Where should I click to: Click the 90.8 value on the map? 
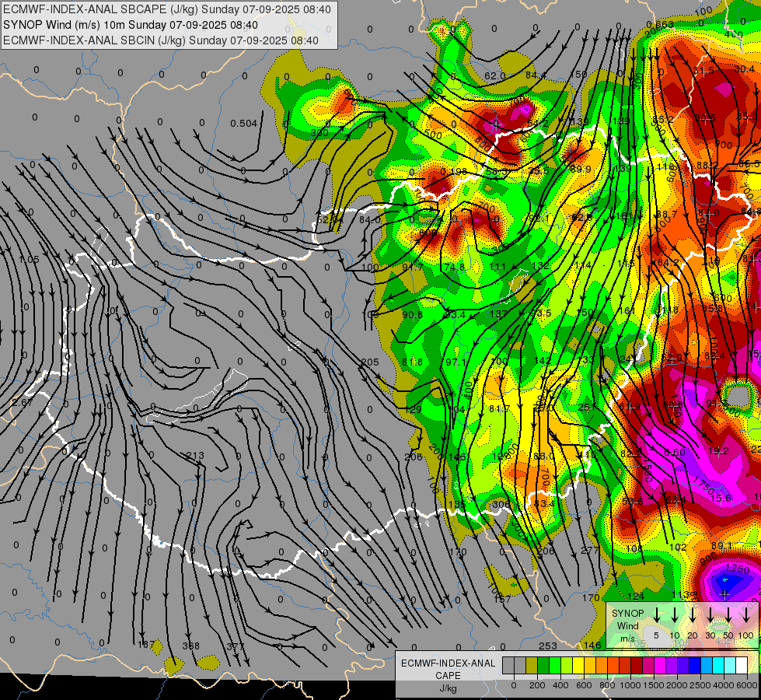coord(412,314)
